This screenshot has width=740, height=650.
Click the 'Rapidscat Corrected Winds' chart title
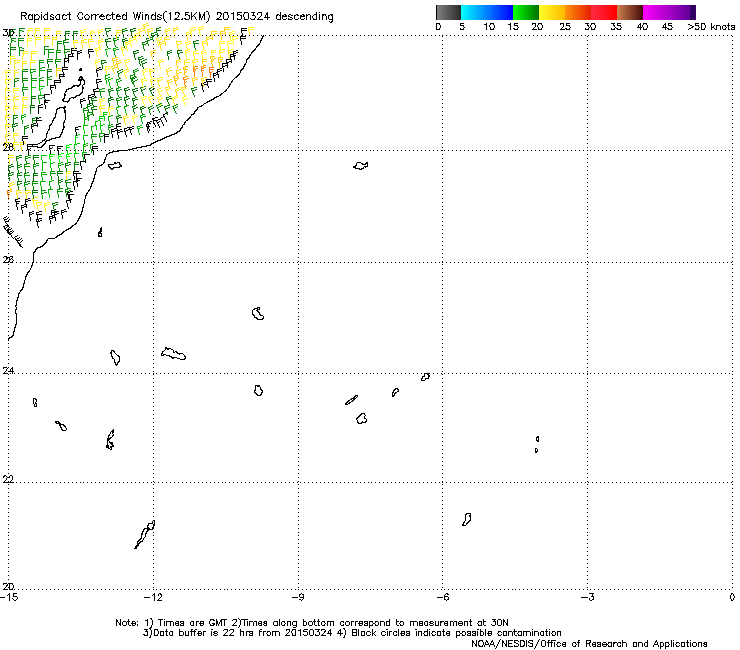[x=177, y=17]
